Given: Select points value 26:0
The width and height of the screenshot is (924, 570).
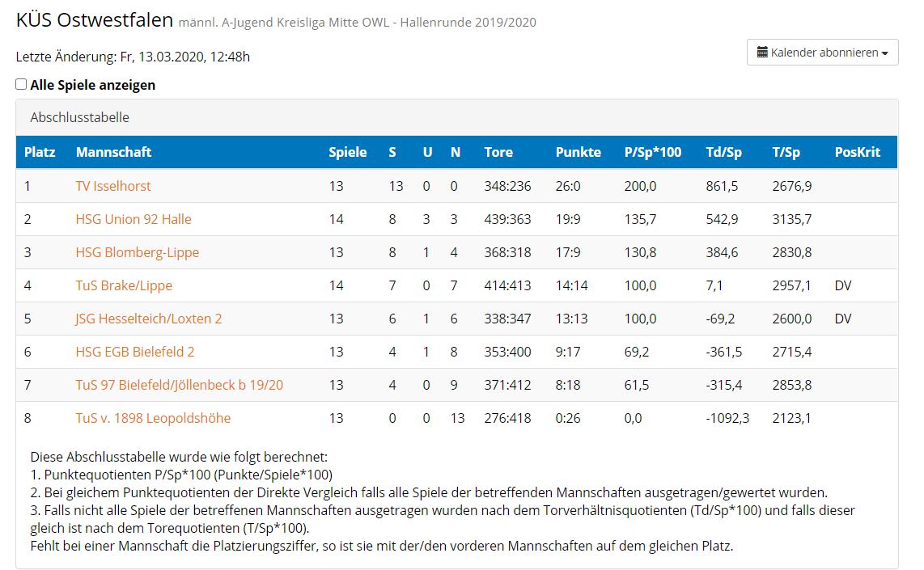Looking at the screenshot, I should click(x=568, y=186).
